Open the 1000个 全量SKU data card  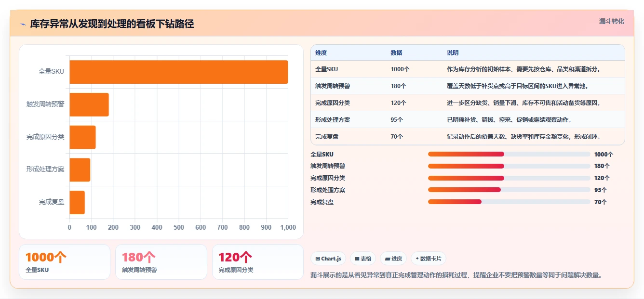tap(65, 262)
